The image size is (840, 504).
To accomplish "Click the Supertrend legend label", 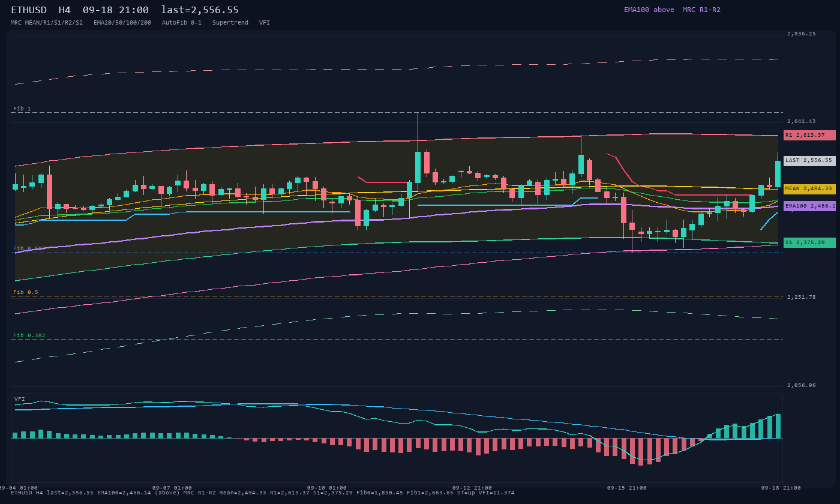I will (230, 23).
